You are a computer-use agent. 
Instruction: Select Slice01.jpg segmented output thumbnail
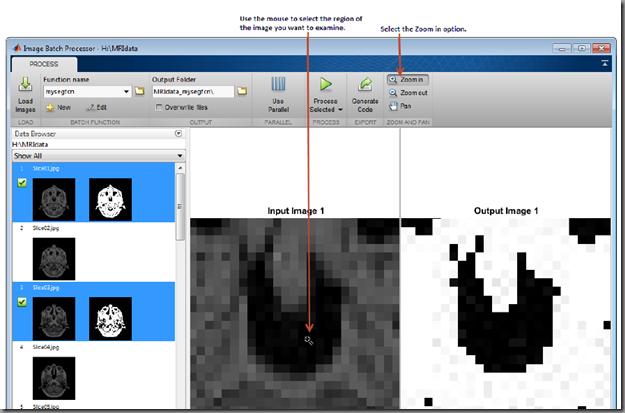[x=110, y=199]
